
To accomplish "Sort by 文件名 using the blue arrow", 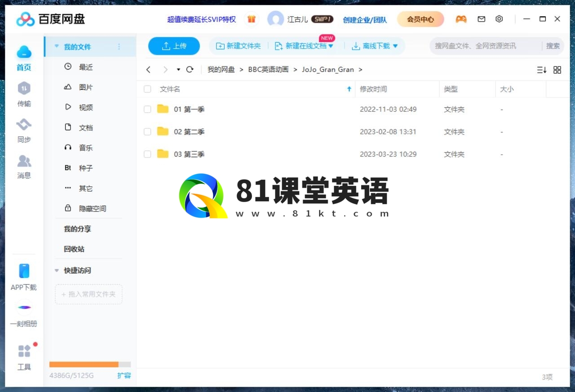I will pyautogui.click(x=349, y=89).
